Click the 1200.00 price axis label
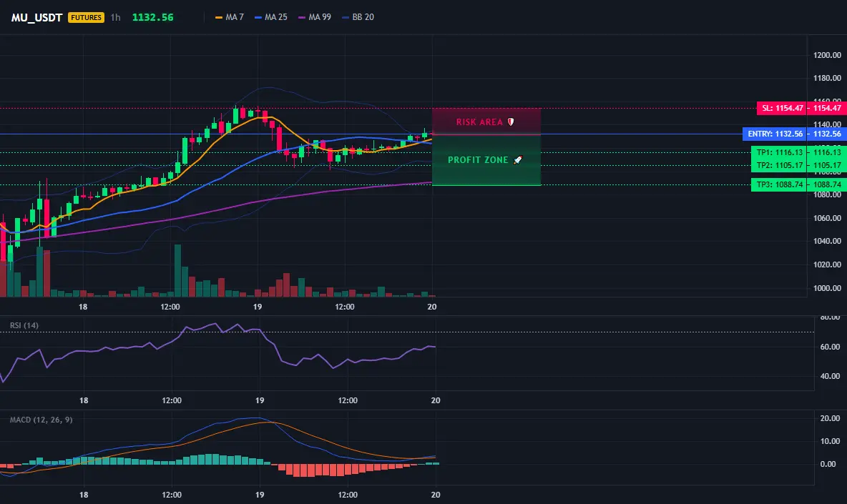The height and width of the screenshot is (504, 847). point(827,55)
